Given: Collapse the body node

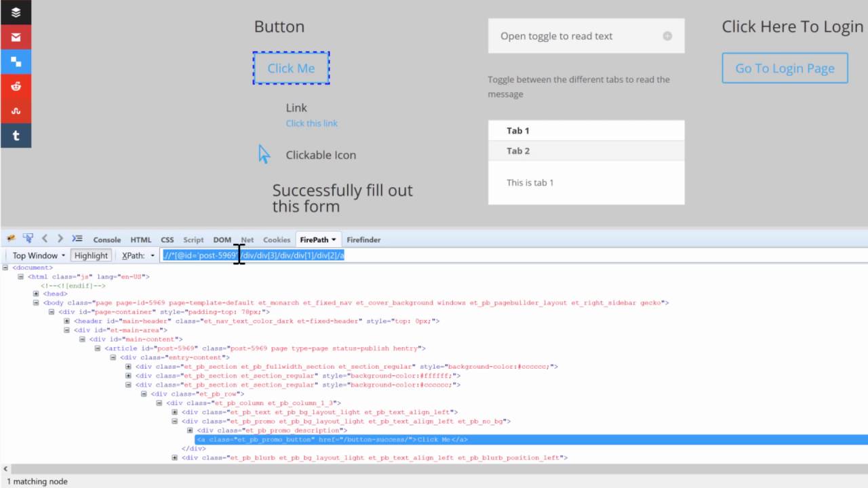Looking at the screenshot, I should 36,303.
